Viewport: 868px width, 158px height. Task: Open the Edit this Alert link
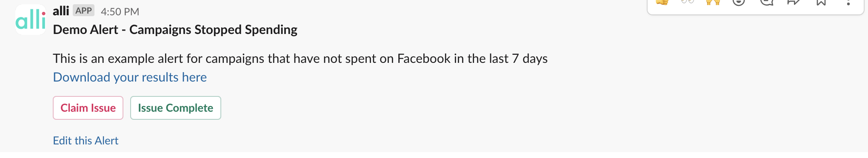point(86,141)
